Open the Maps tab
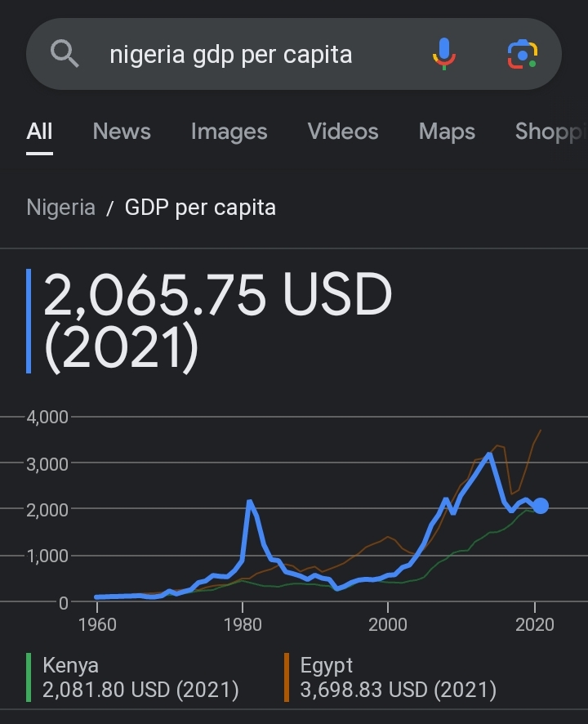Screen dimensions: 588x724 pyautogui.click(x=447, y=132)
